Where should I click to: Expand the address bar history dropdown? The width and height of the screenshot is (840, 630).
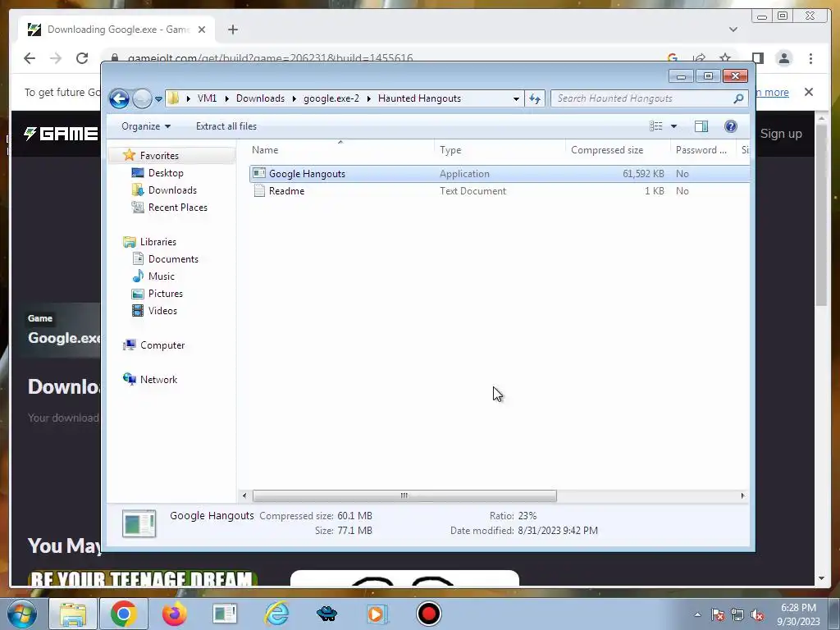click(x=516, y=98)
